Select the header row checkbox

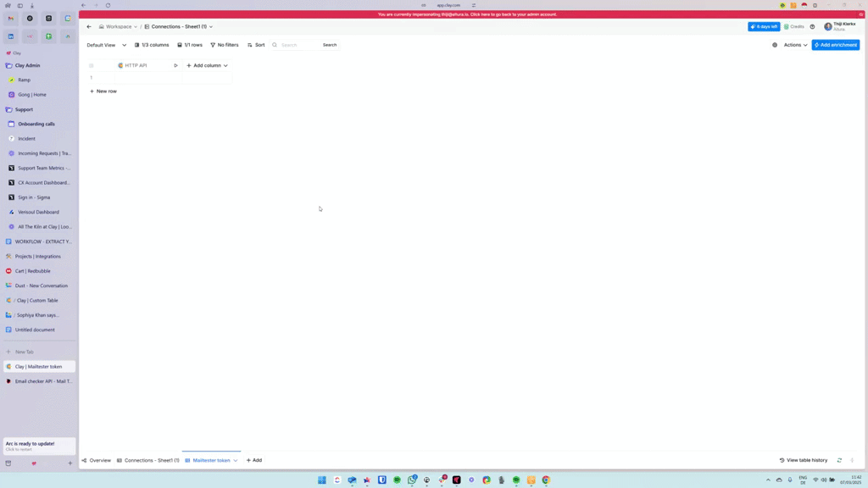click(92, 64)
